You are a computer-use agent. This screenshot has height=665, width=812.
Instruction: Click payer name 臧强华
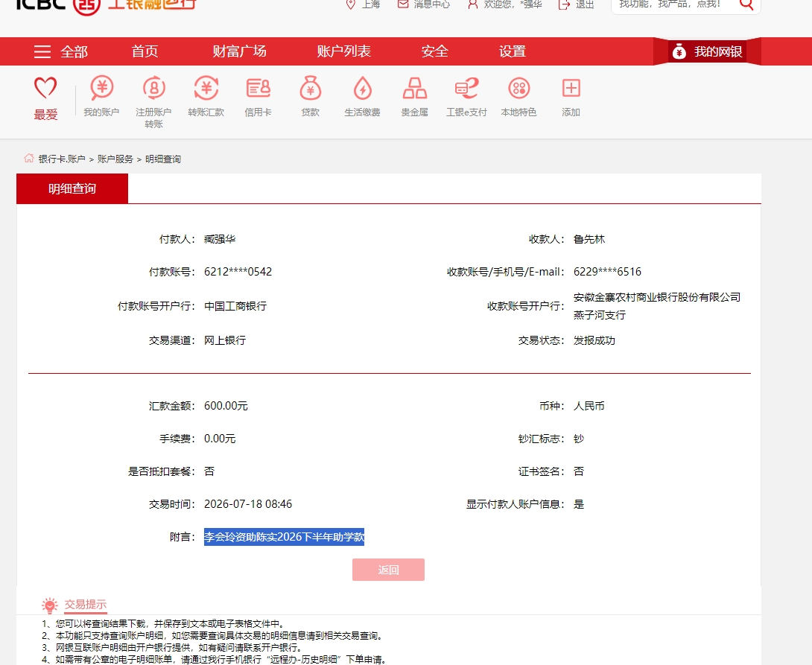(220, 239)
